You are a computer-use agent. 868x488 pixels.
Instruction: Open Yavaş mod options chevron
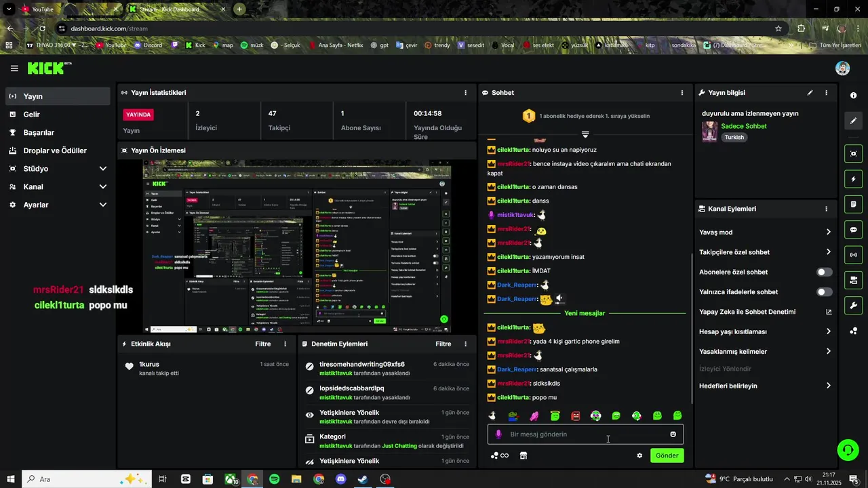click(828, 232)
